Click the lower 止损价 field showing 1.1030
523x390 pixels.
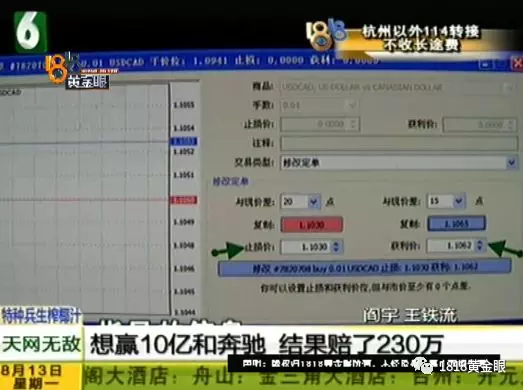tap(312, 247)
